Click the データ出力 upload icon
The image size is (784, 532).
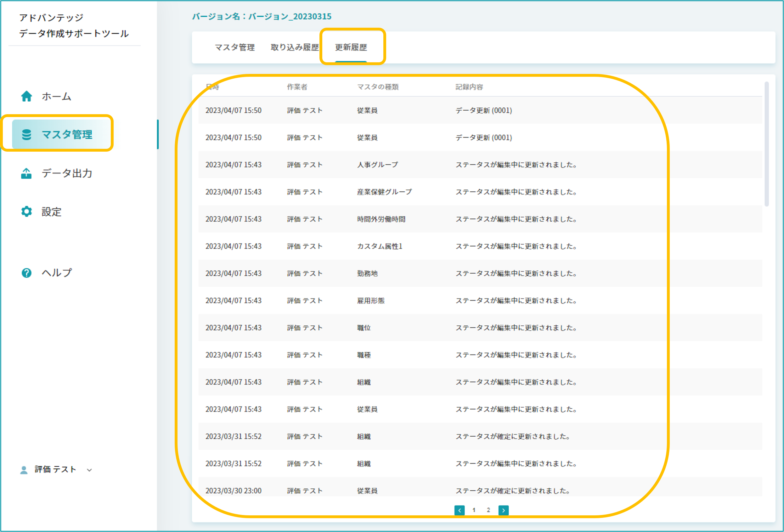coord(26,173)
